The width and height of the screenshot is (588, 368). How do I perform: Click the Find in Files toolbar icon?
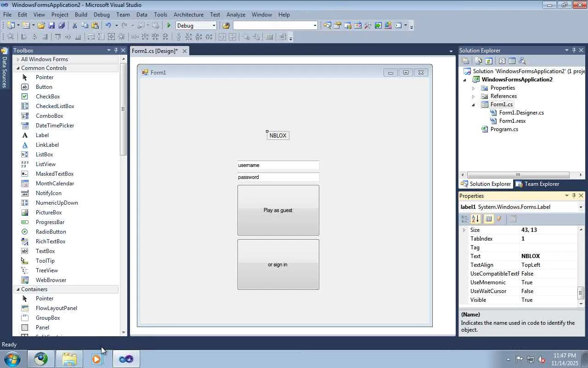[x=226, y=26]
